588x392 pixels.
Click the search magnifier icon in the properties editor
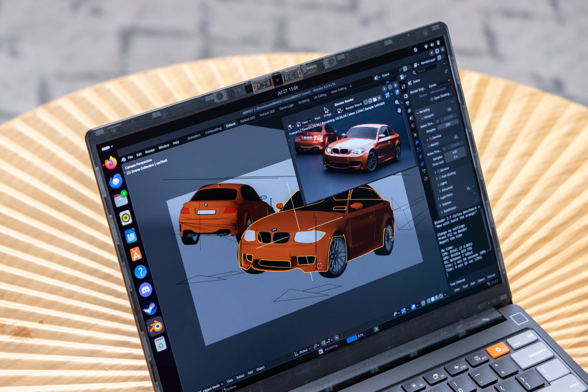pos(414,73)
